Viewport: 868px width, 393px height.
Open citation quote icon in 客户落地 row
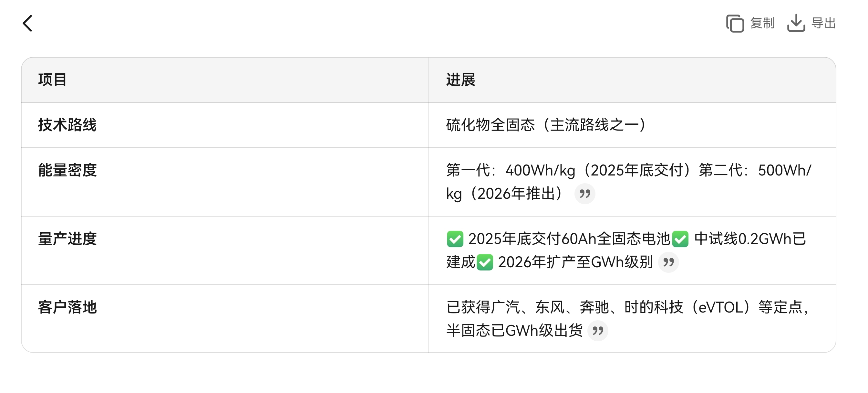597,331
